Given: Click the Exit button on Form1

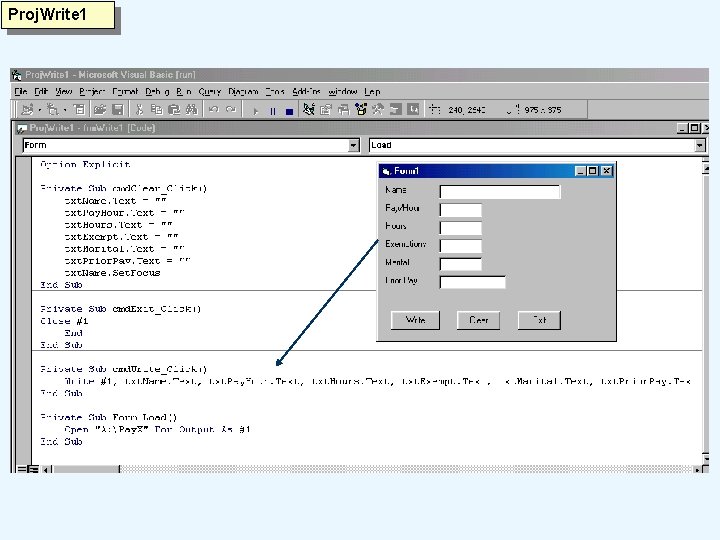Looking at the screenshot, I should click(539, 320).
